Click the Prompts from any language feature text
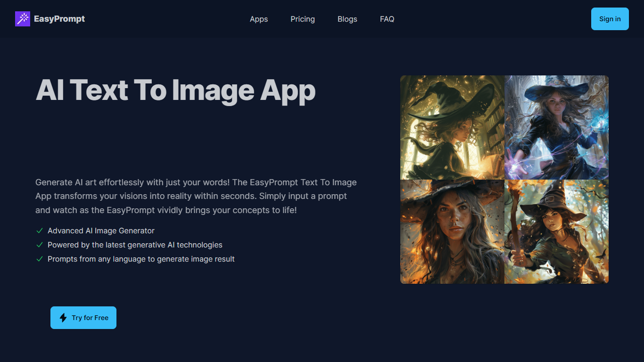 [141, 259]
